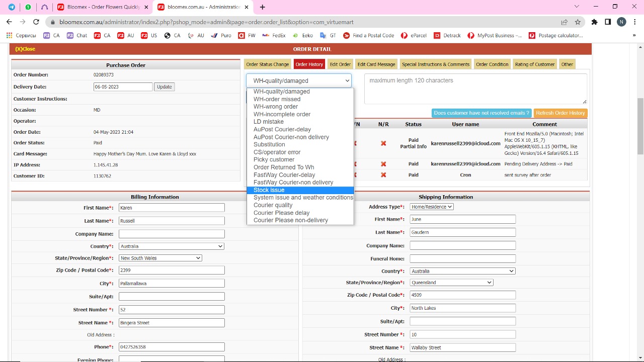Image resolution: width=644 pixels, height=362 pixels.
Task: Click the browser back arrow
Action: [9, 22]
